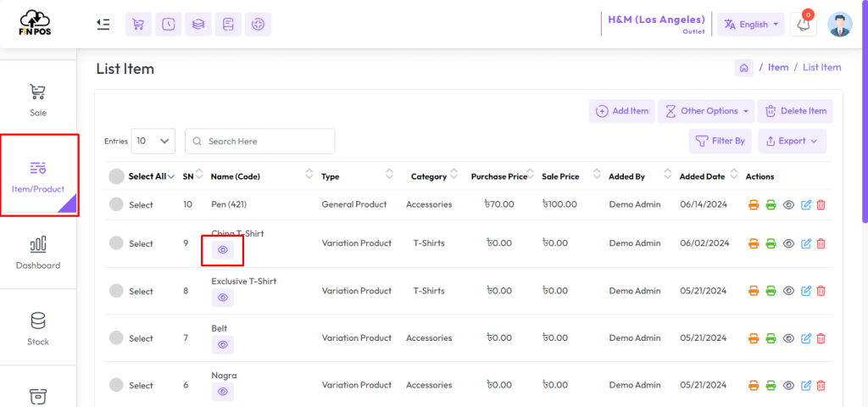Click green print icon for Nagra row
This screenshot has width=868, height=407.
(x=771, y=385)
